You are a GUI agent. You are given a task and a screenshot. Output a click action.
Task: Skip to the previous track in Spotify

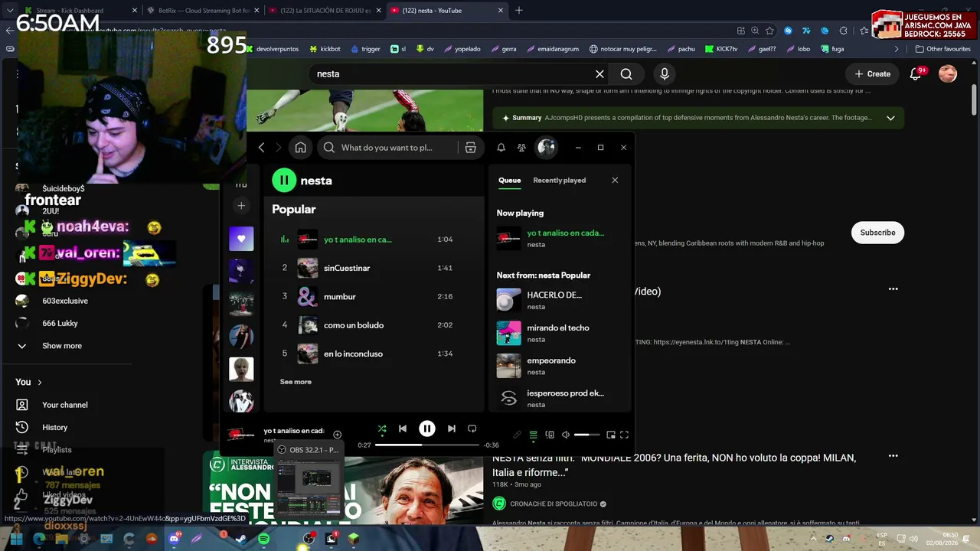tap(403, 429)
